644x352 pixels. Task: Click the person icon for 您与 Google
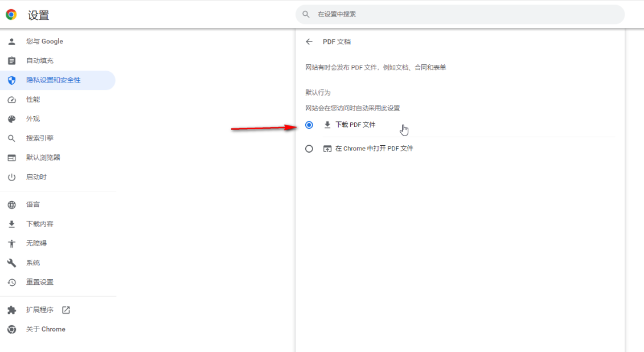11,42
